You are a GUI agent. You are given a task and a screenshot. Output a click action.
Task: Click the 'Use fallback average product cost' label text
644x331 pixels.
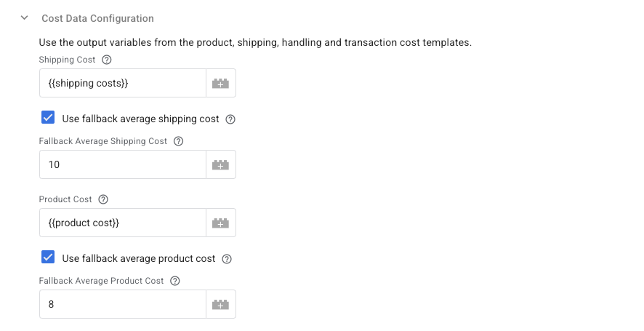click(x=138, y=259)
